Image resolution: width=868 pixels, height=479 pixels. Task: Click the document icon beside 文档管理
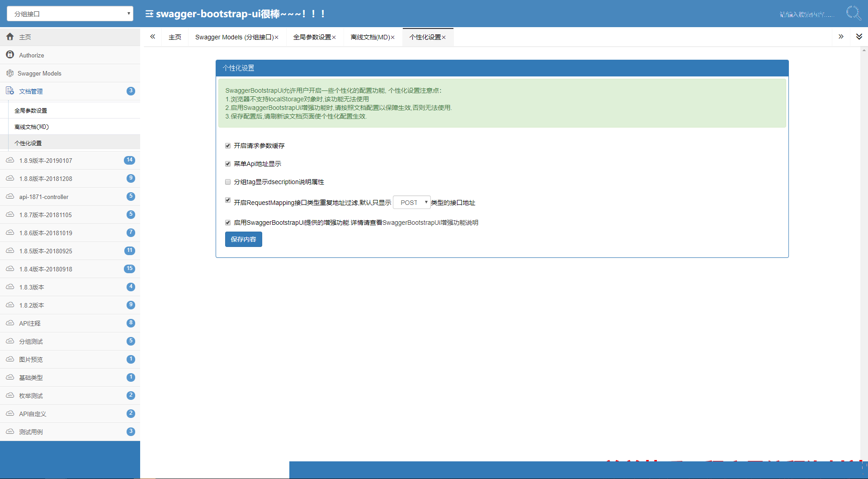point(10,91)
